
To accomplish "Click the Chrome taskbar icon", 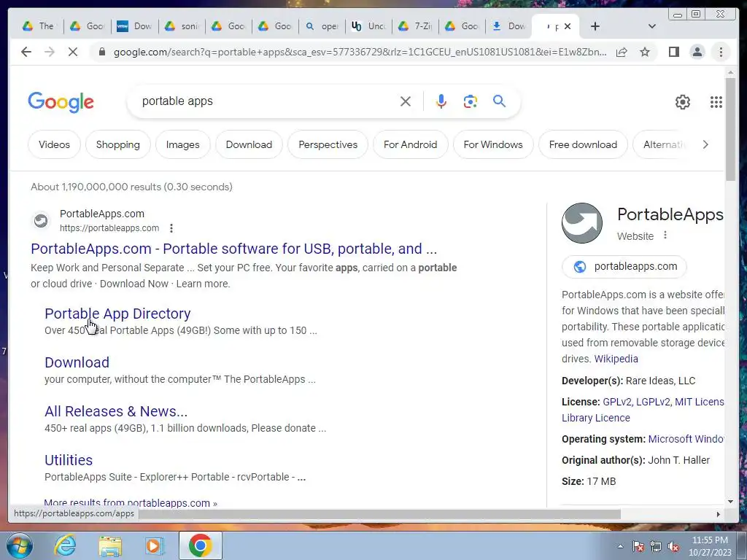I will [x=200, y=545].
